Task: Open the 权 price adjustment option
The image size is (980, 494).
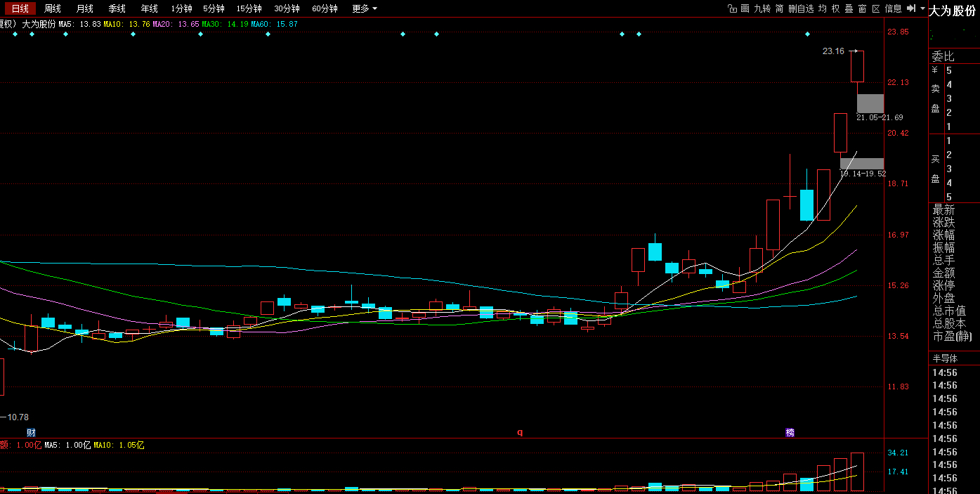Action: tap(835, 8)
